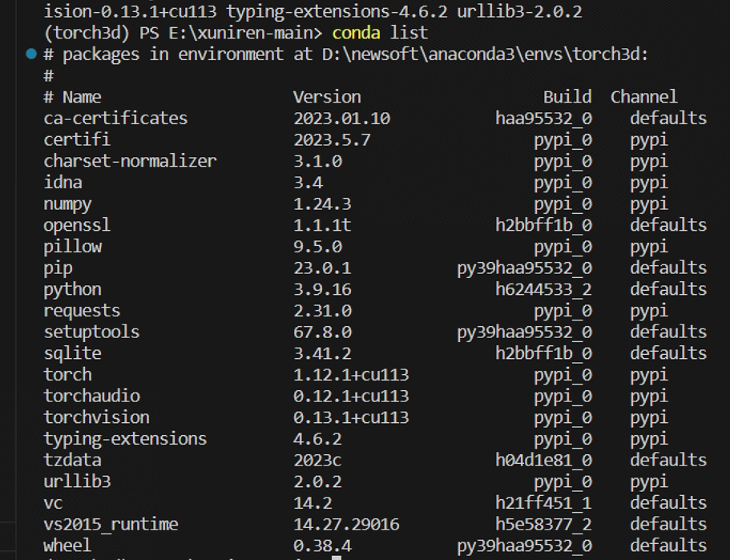Click version '2023.5.7' of certifi
730x560 pixels.
click(332, 139)
